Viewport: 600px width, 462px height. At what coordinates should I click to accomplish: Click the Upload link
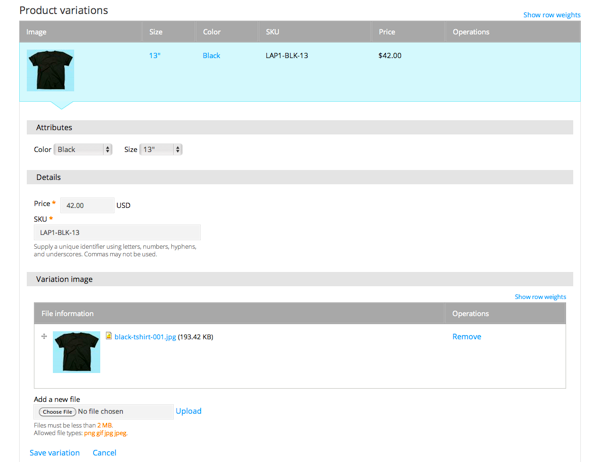pyautogui.click(x=188, y=411)
